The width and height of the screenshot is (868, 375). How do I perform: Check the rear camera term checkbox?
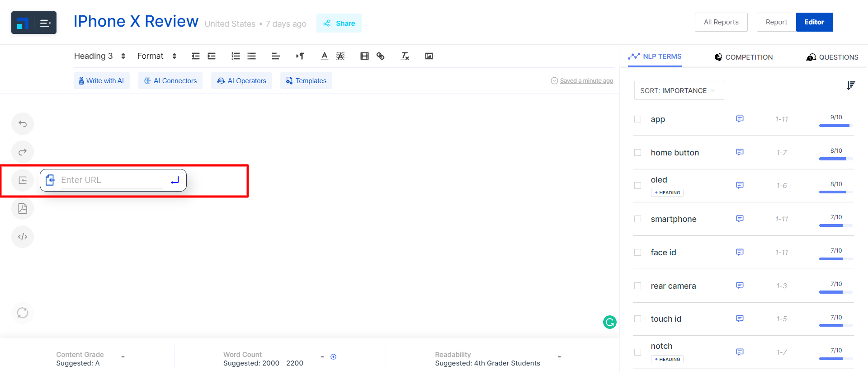[x=637, y=286]
